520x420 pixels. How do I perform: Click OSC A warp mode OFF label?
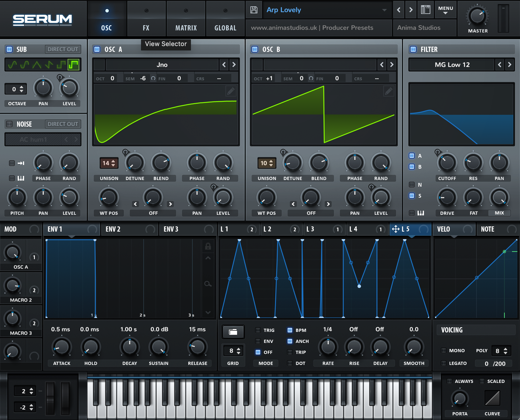153,213
